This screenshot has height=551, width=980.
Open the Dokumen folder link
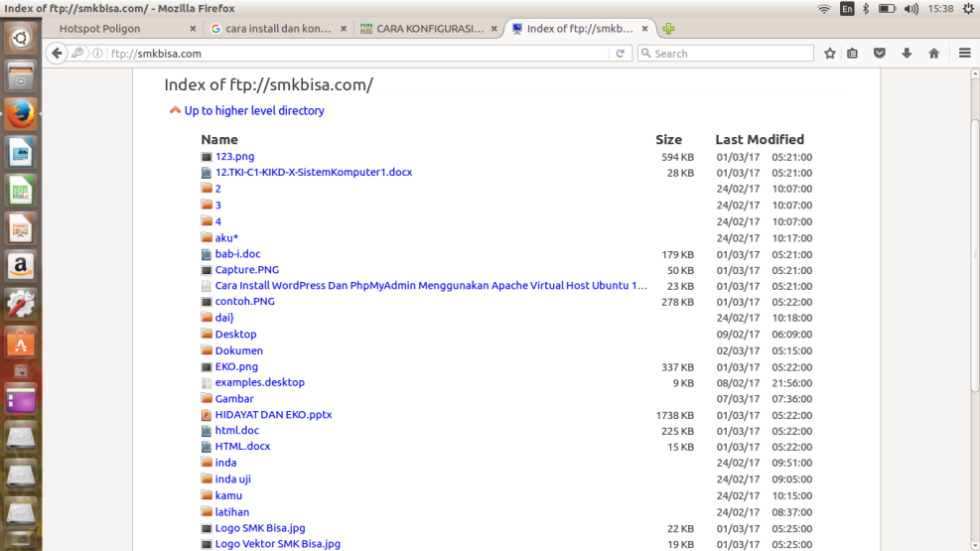pyautogui.click(x=238, y=350)
